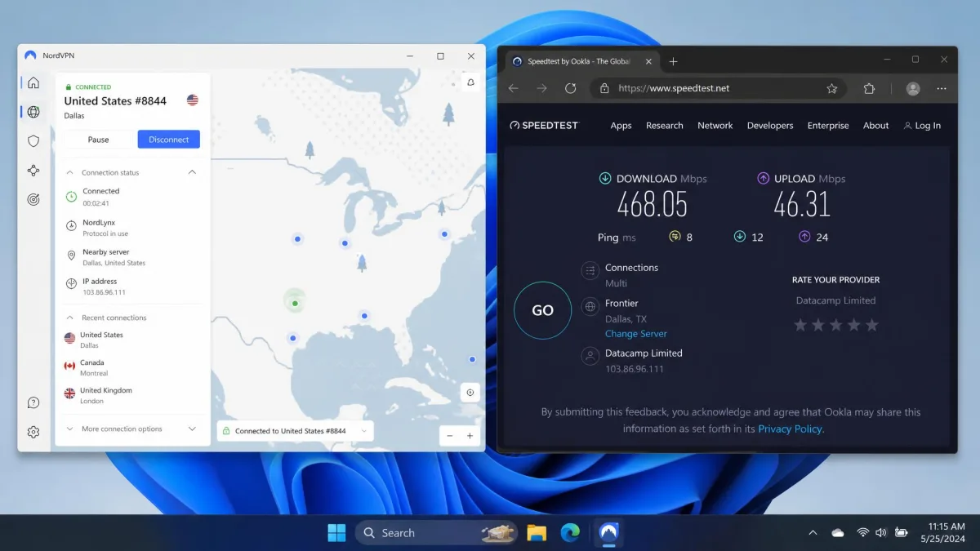Click the NordLynx protocol in use row
Image resolution: width=980 pixels, height=551 pixels.
point(132,228)
